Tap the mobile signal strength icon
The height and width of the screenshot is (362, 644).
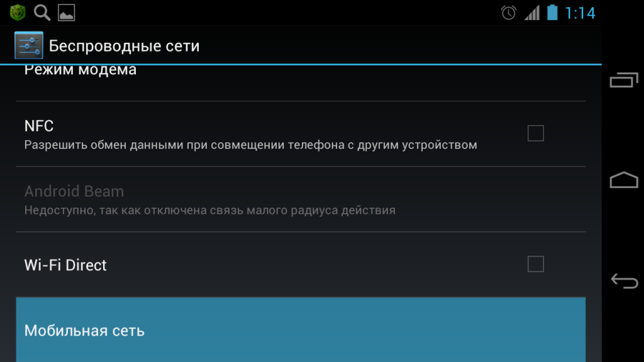(x=532, y=13)
